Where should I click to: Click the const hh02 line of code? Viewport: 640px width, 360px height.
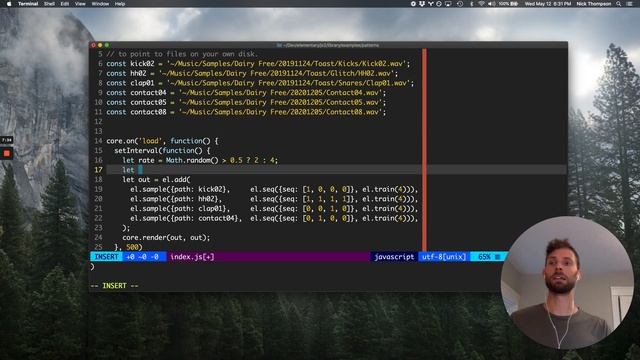click(252, 73)
